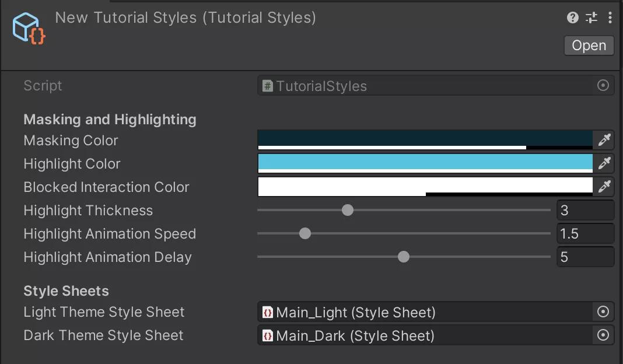Open object picker for Dark Theme Style Sheet

coord(603,335)
